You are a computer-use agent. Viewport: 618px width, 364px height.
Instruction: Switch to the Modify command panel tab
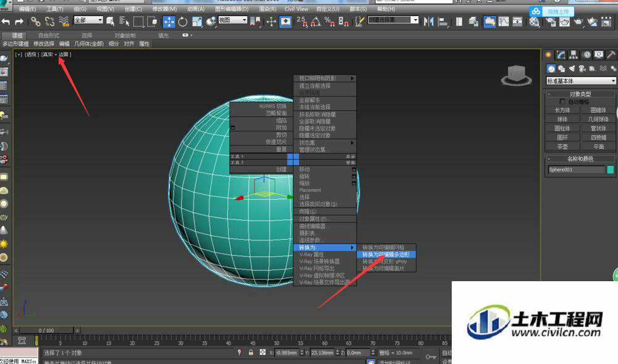561,55
